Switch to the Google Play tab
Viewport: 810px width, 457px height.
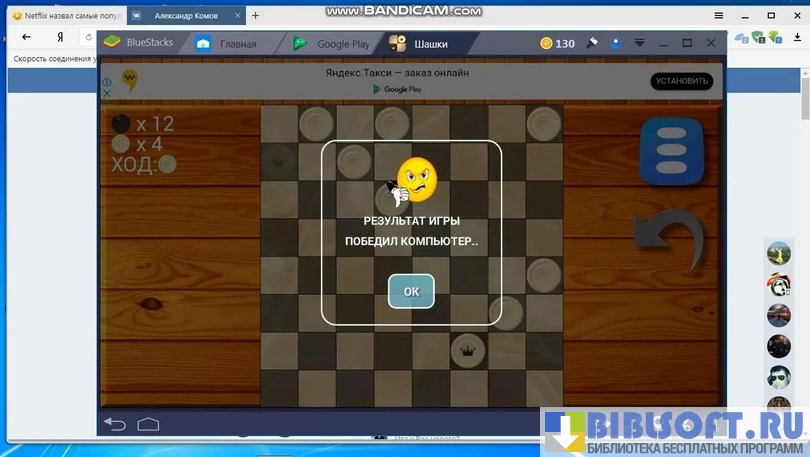pyautogui.click(x=332, y=44)
